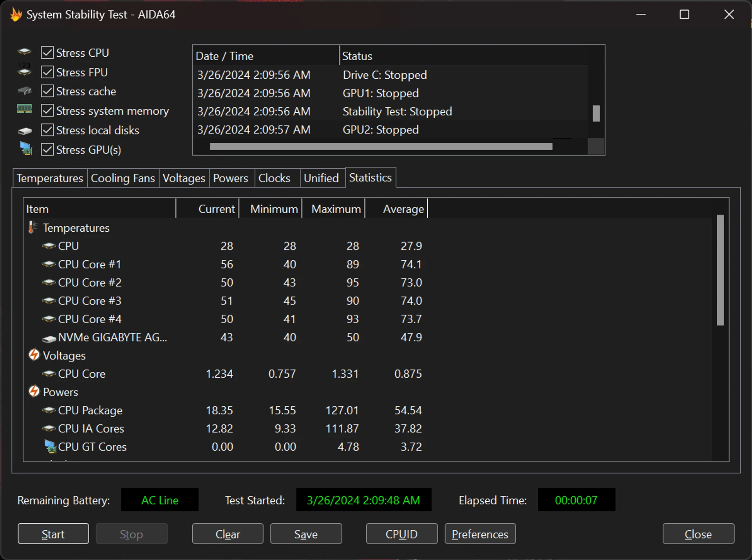Viewport: 752px width, 560px height.
Task: Click the Elapsed Time value 00:00:07
Action: [x=577, y=500]
